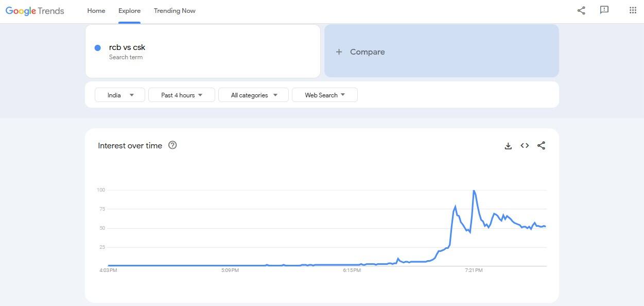Click the blue dot beside rcb vs csk
The image size is (644, 306).
pos(97,48)
